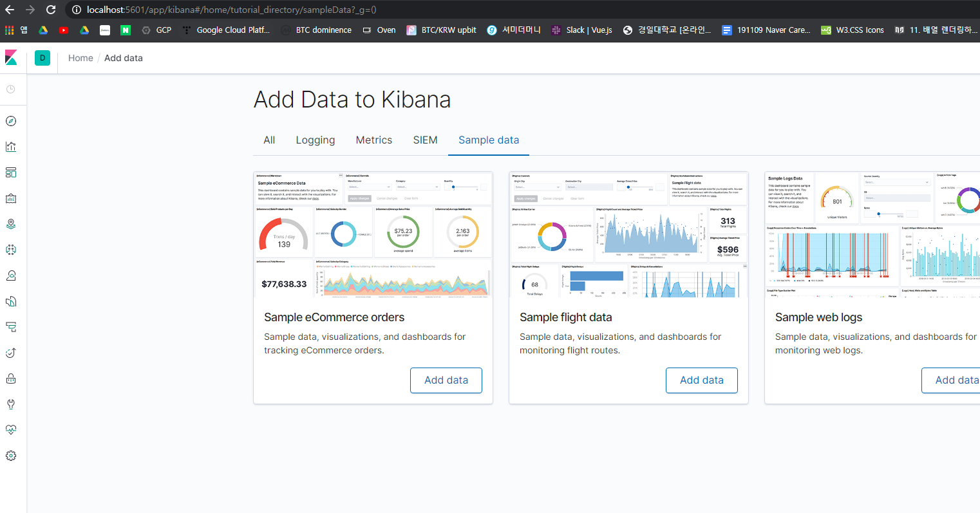Open the default space 'D' avatar
The height and width of the screenshot is (513, 980).
click(x=42, y=58)
